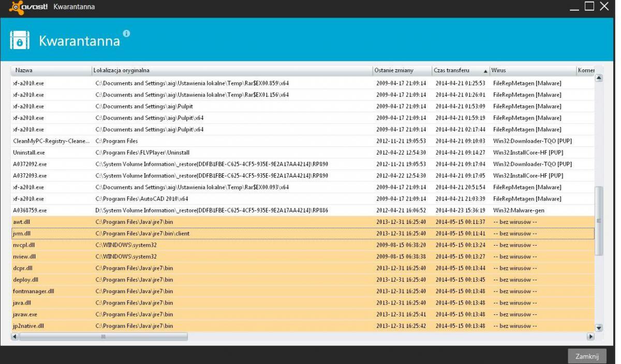The image size is (621, 364).
Task: Click modified date 2009-08-15 06:38:20
Action: click(x=401, y=245)
